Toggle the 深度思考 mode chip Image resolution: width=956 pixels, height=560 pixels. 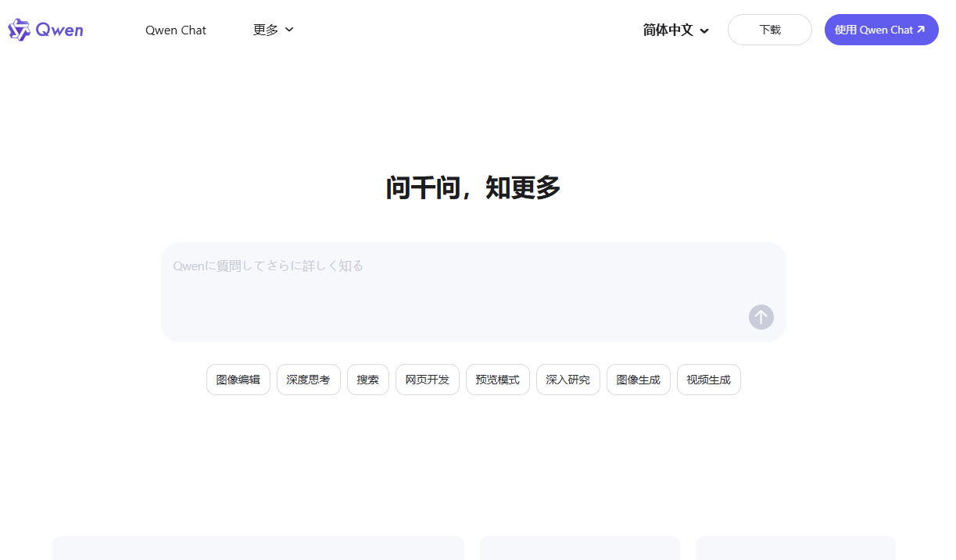tap(309, 380)
